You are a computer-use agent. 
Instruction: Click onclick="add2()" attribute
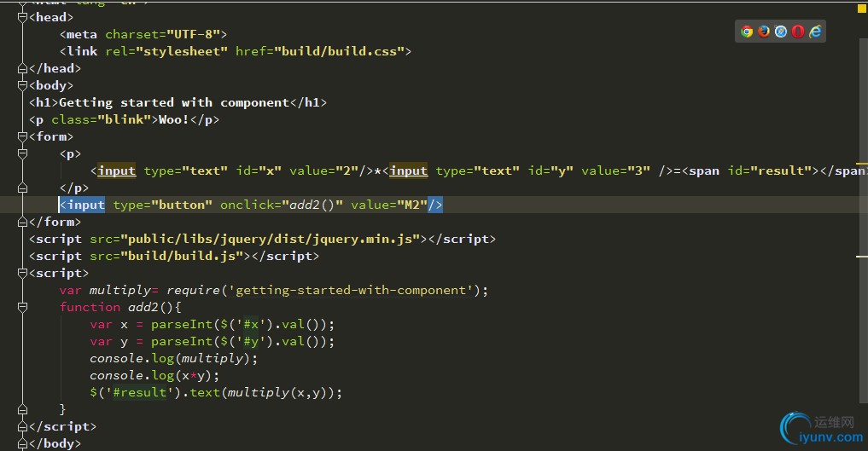[x=282, y=205]
